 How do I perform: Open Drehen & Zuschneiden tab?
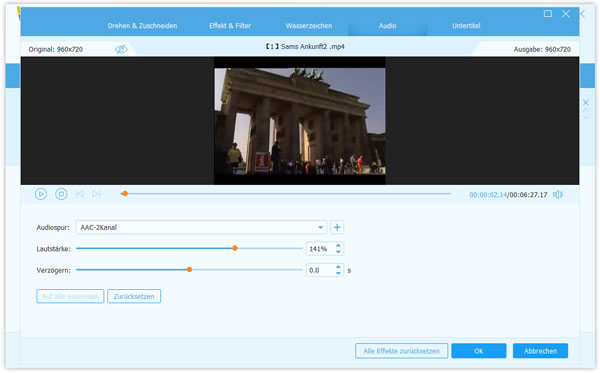[x=142, y=26]
